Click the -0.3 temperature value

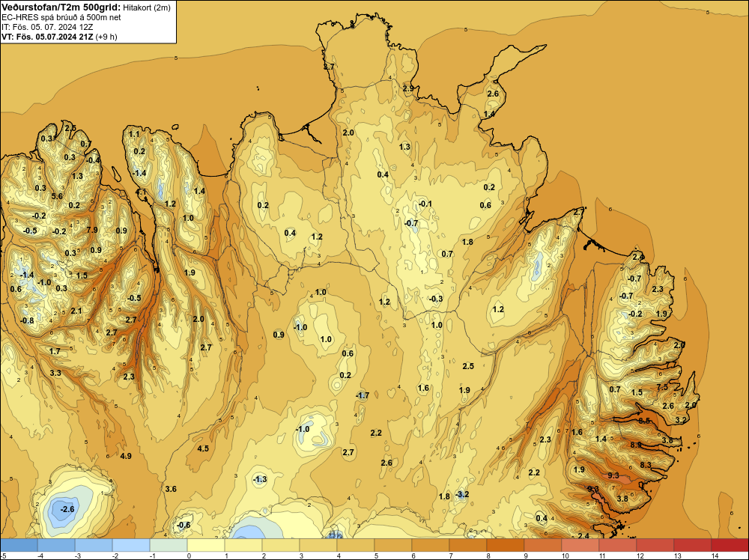point(436,299)
